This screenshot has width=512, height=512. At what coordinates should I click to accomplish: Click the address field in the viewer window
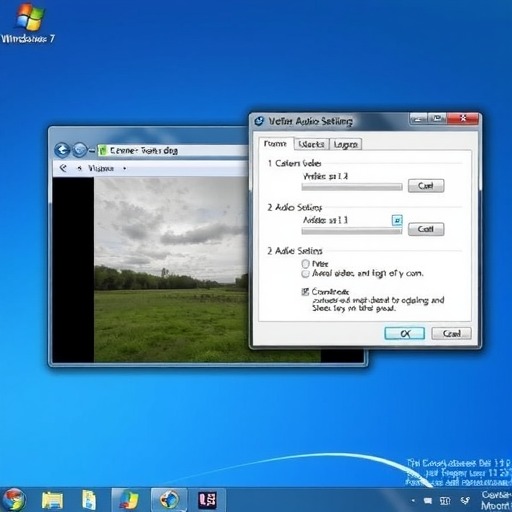pyautogui.click(x=173, y=150)
